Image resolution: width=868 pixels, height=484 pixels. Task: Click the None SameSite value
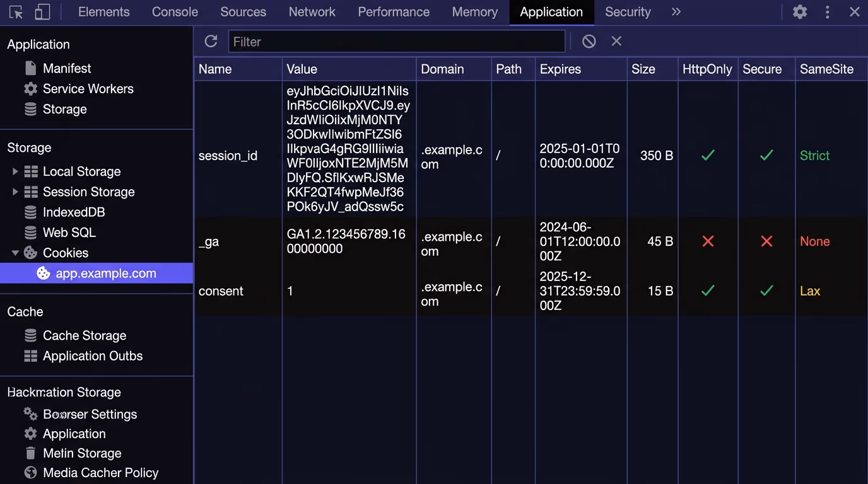814,241
